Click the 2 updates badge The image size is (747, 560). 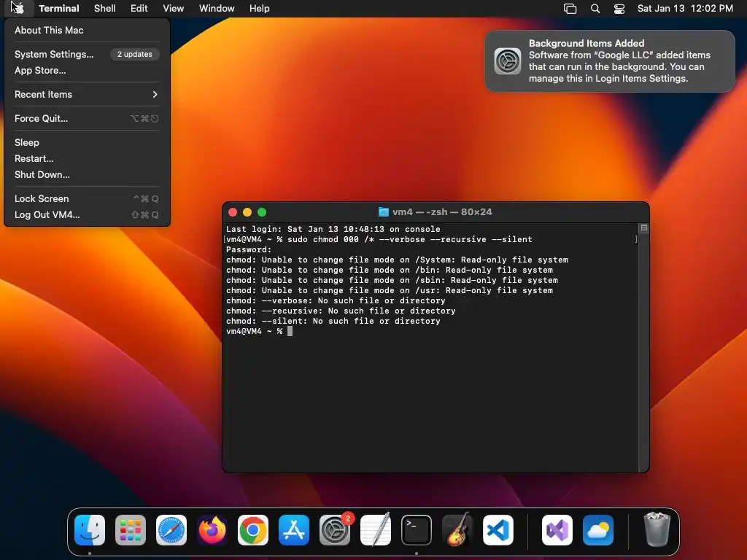[135, 54]
